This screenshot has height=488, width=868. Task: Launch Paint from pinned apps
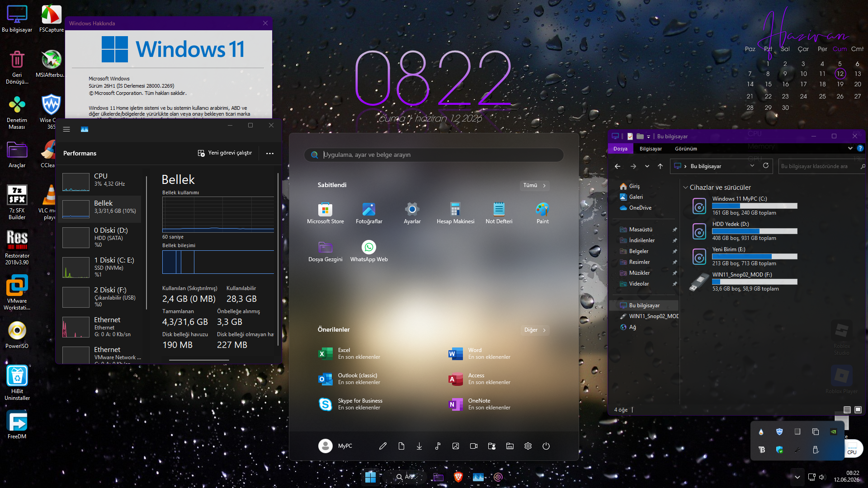542,213
